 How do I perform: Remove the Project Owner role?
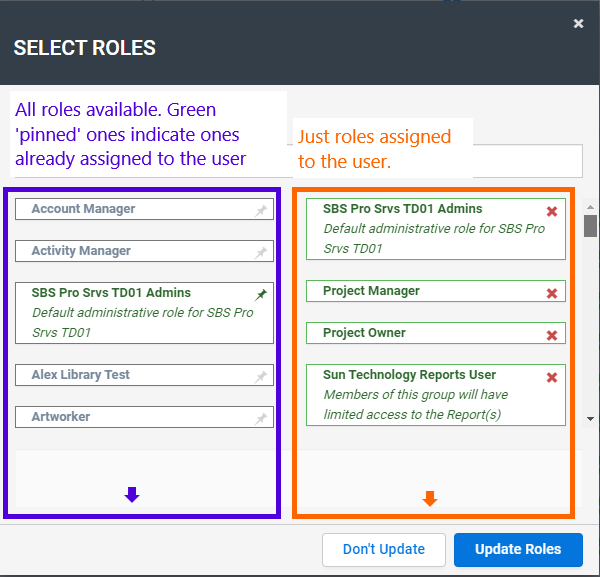(552, 336)
